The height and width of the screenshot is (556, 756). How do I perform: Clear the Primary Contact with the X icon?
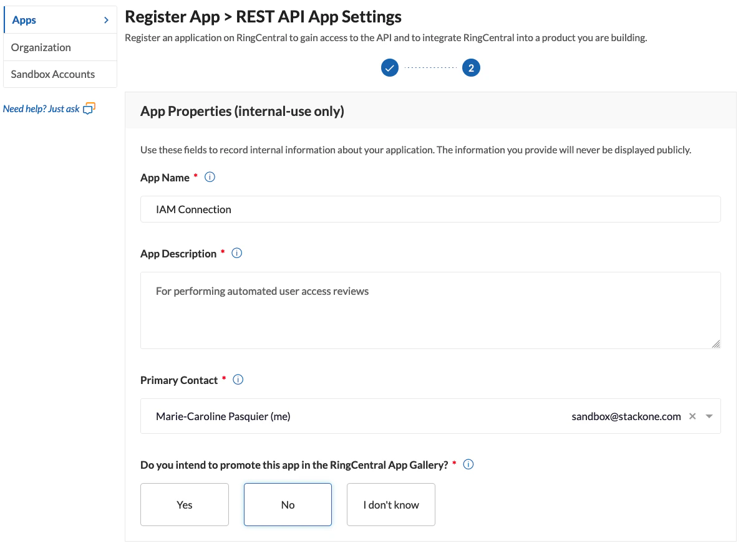pos(692,416)
